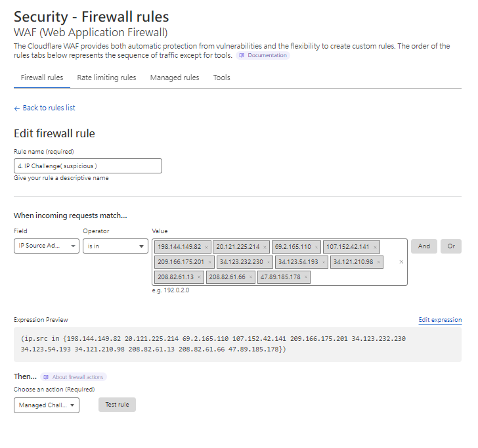Viewport: 478px width, 448px height.
Task: Remove IP tag 198.144.149.82
Action: click(206, 247)
